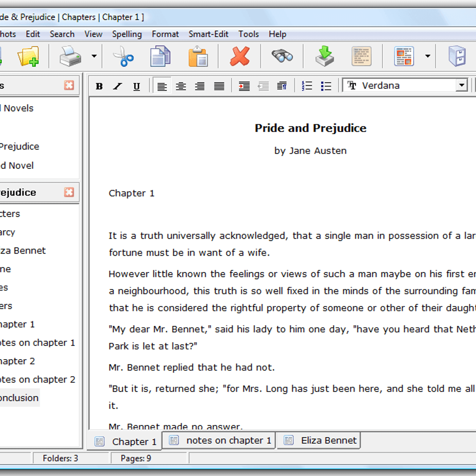
Task: Open the View menu
Action: 93,34
